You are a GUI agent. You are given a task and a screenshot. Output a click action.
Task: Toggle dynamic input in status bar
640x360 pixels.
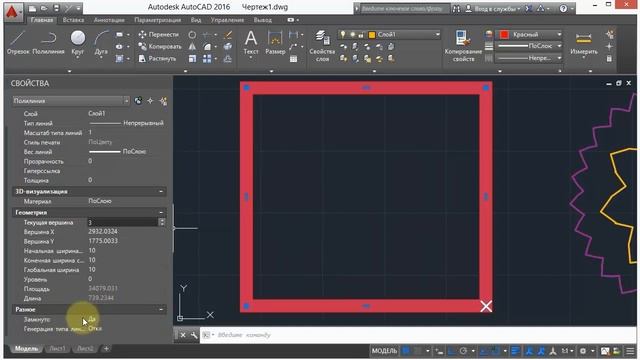(439, 351)
